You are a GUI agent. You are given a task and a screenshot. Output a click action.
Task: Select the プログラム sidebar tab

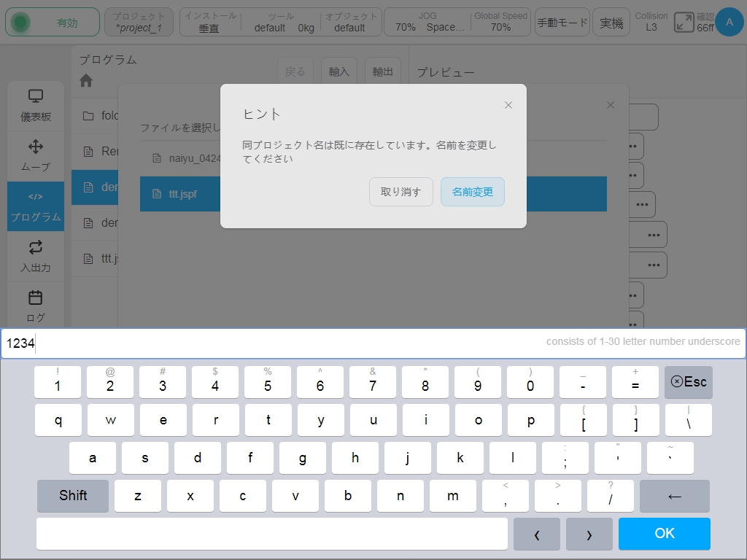click(36, 206)
